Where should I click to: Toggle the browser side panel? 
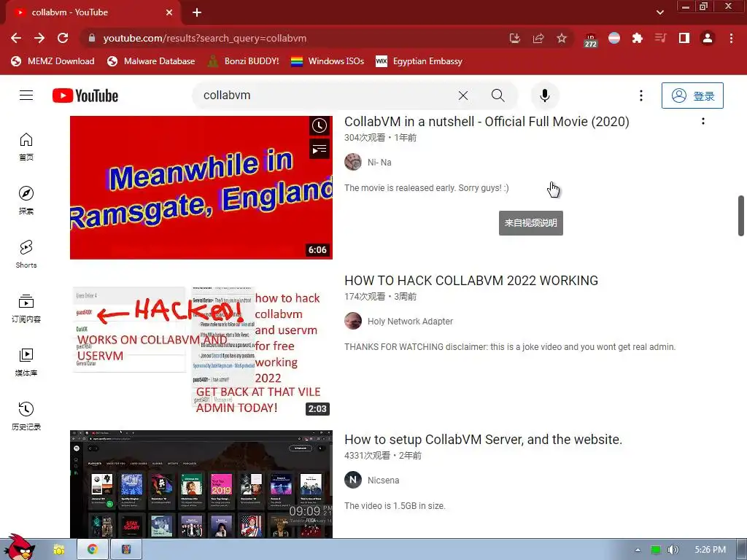click(x=684, y=38)
